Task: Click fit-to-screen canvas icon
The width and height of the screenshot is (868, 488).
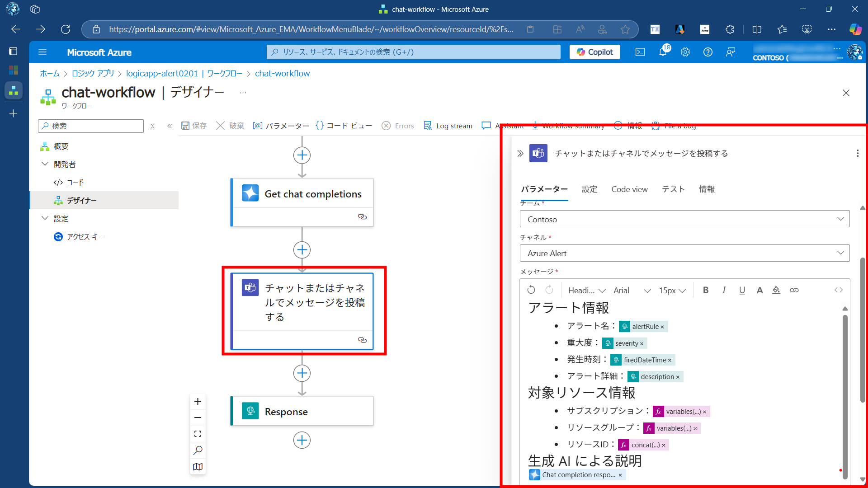Action: click(x=198, y=434)
